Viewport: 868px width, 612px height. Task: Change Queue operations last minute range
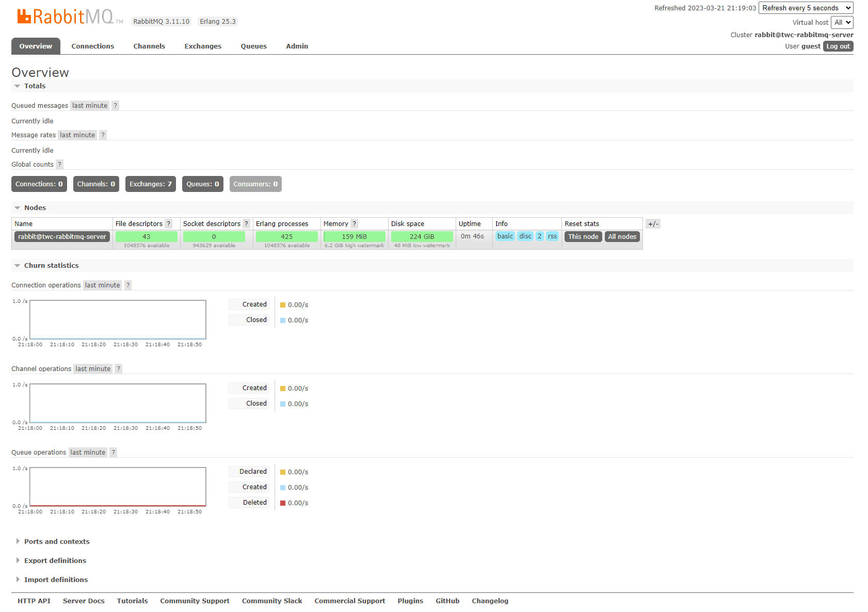pyautogui.click(x=88, y=452)
